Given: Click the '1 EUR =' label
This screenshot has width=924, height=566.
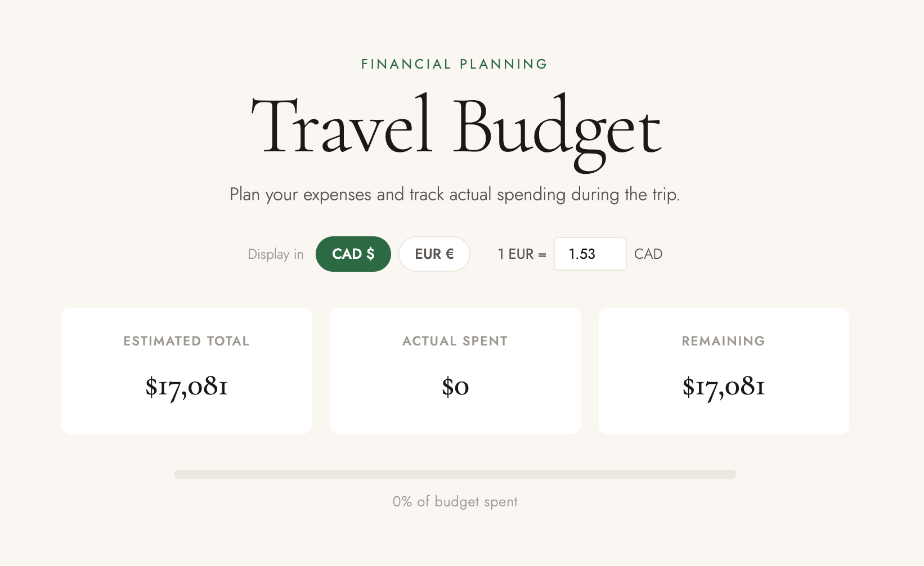Looking at the screenshot, I should point(522,254).
